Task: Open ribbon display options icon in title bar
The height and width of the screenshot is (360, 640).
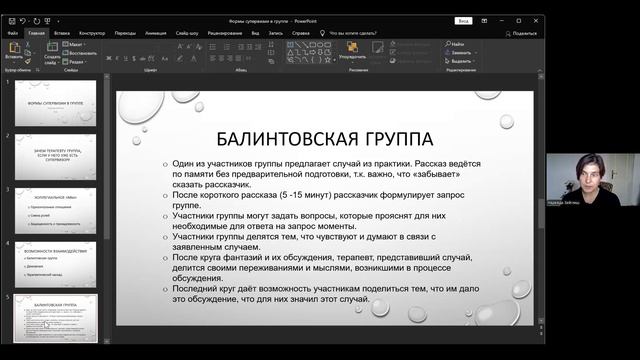Action: 484,21
